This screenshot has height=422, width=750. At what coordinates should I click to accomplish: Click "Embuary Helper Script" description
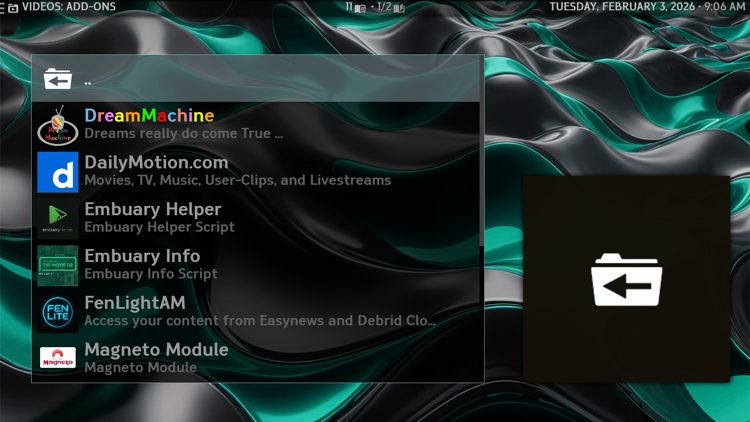pyautogui.click(x=159, y=227)
